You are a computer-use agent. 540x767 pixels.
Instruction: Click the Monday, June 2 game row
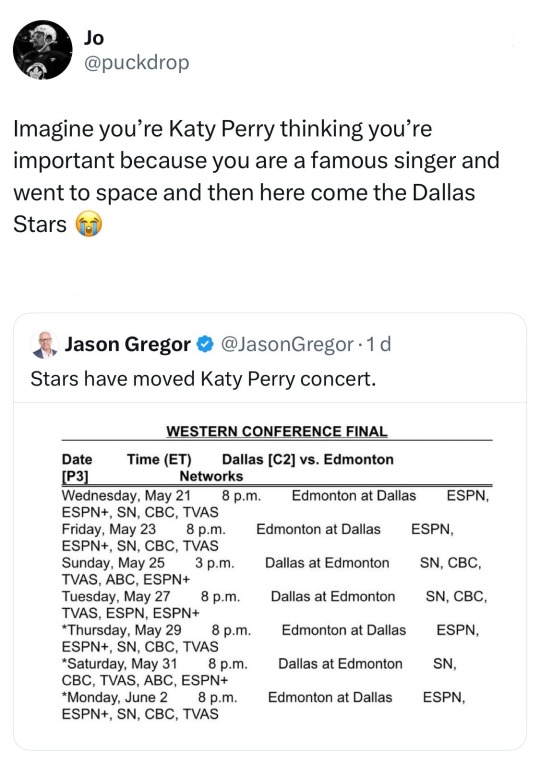(264, 706)
